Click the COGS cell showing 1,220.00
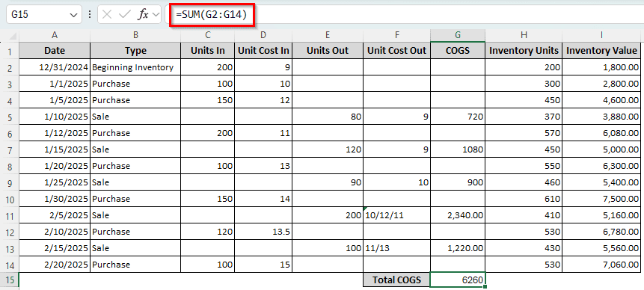The width and height of the screenshot is (644, 290). [458, 248]
